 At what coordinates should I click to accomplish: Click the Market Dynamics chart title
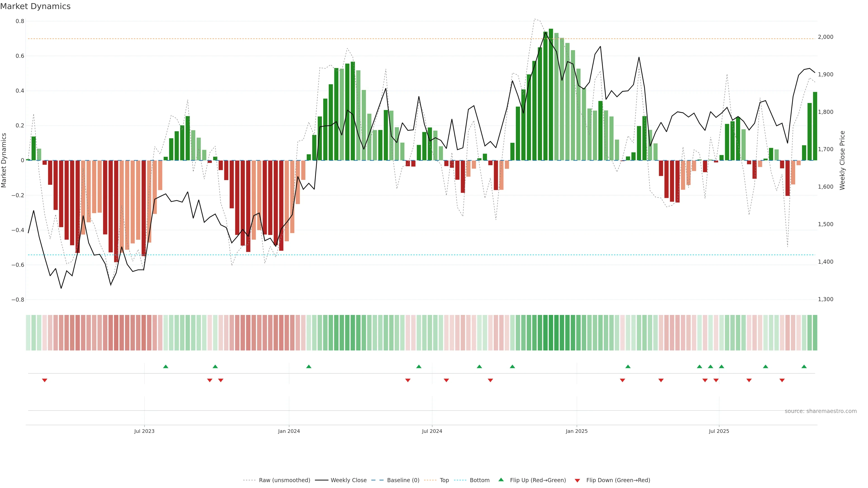pyautogui.click(x=35, y=6)
